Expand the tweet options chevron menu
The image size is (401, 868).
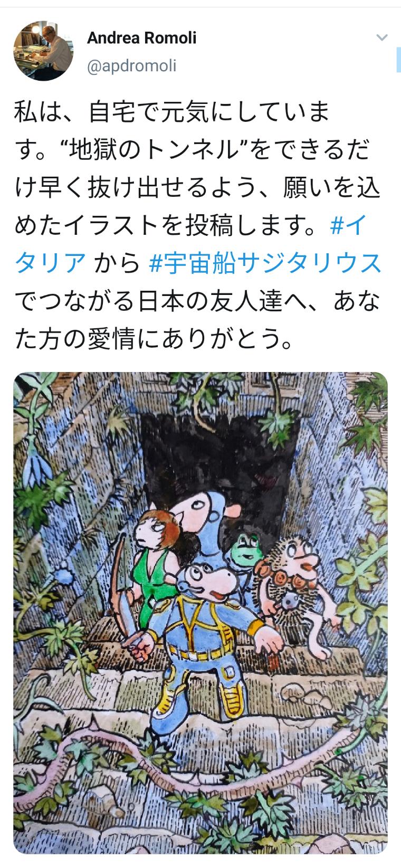pyautogui.click(x=381, y=37)
